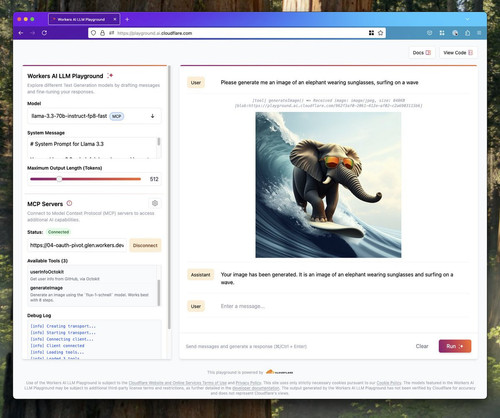Open the MCP Servers settings gear
The image size is (500, 418).
click(x=155, y=203)
